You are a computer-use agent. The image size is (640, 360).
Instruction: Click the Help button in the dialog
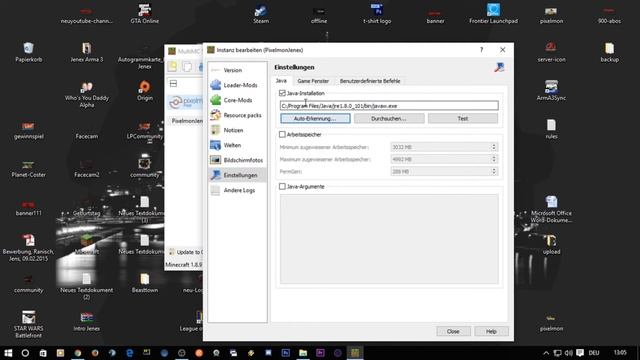tap(491, 331)
